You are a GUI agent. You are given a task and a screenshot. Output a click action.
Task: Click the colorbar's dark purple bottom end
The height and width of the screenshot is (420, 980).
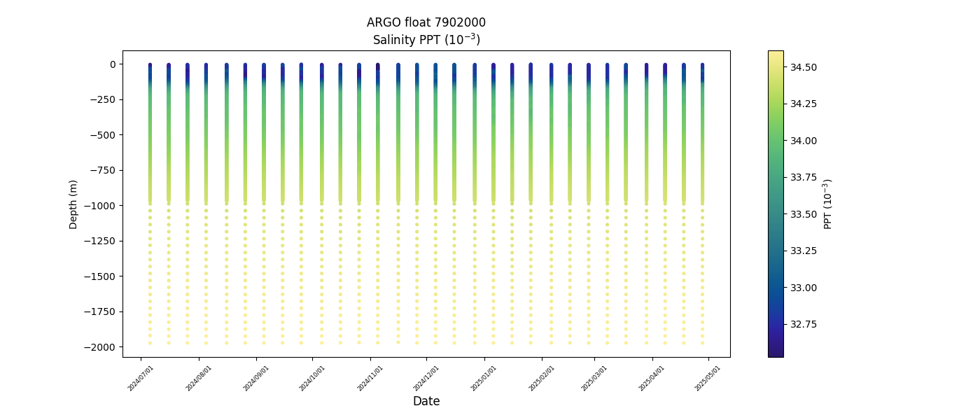tap(775, 353)
